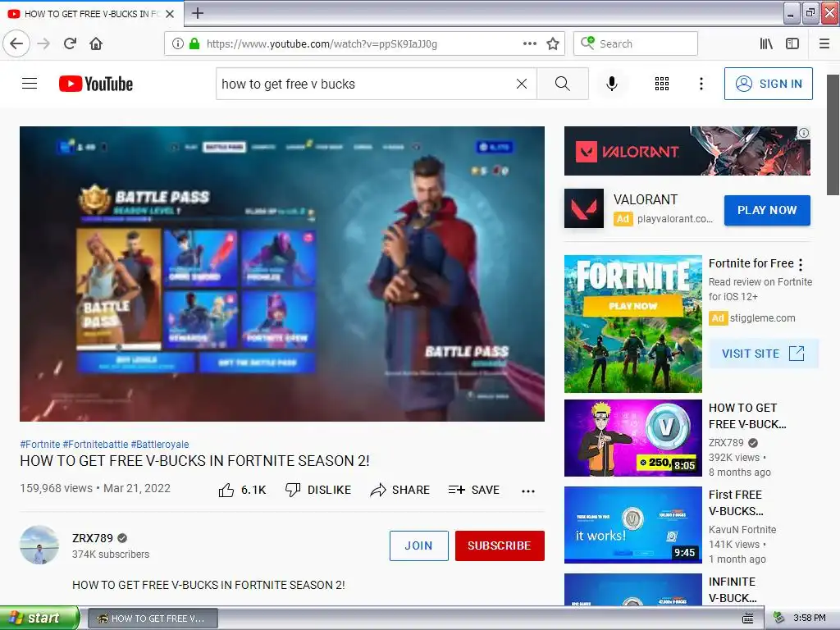
Task: Open page actions three-dot menu in address bar
Action: tap(530, 43)
